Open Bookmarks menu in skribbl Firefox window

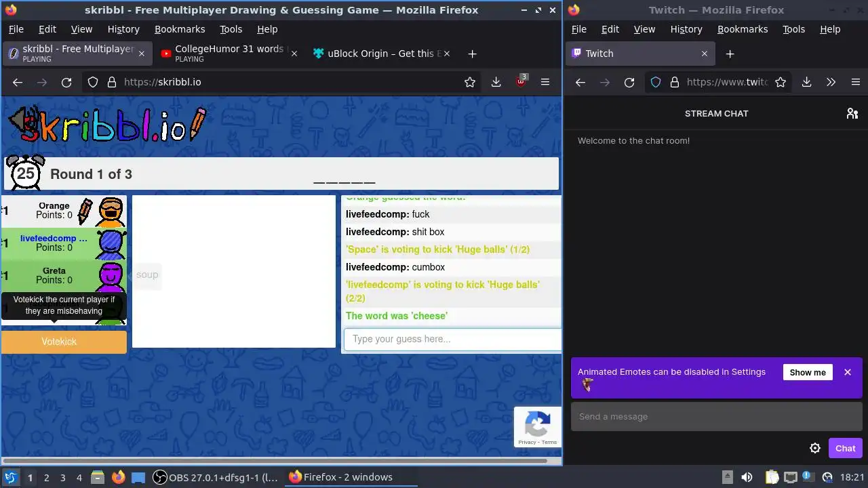pyautogui.click(x=180, y=29)
